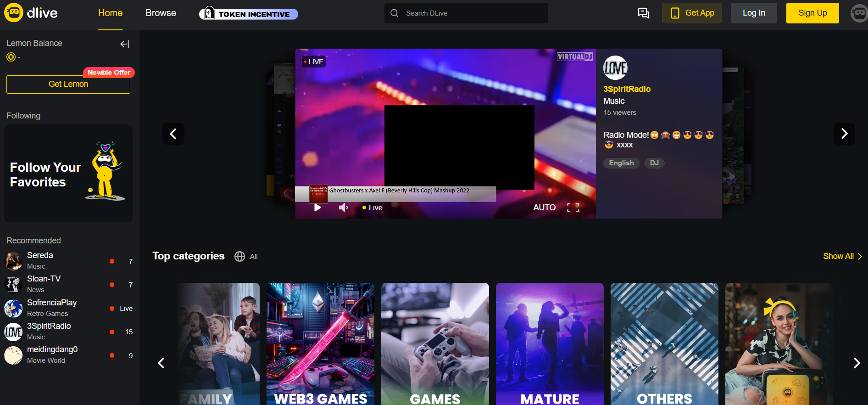Click the '15 viewers' text
Screen dimensions: 868x405
[x=620, y=112]
